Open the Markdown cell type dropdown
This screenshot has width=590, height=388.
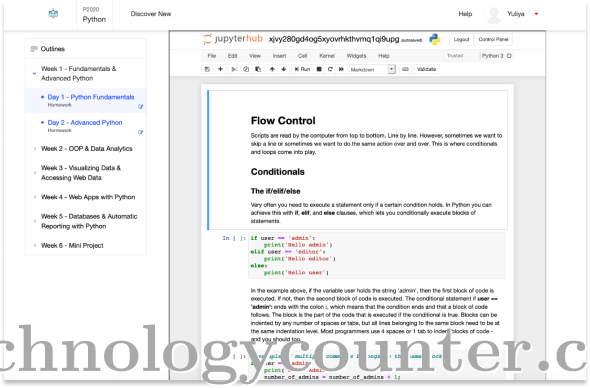[372, 69]
